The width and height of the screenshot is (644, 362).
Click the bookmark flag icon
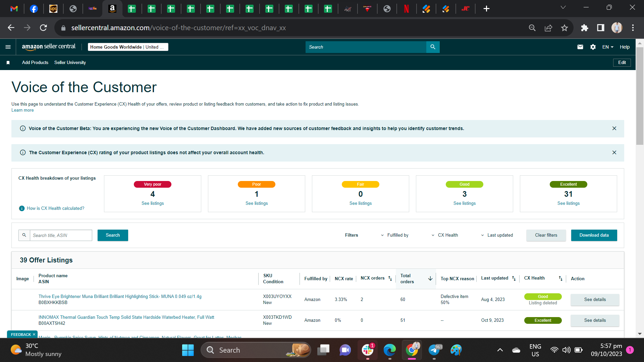[x=8, y=63]
